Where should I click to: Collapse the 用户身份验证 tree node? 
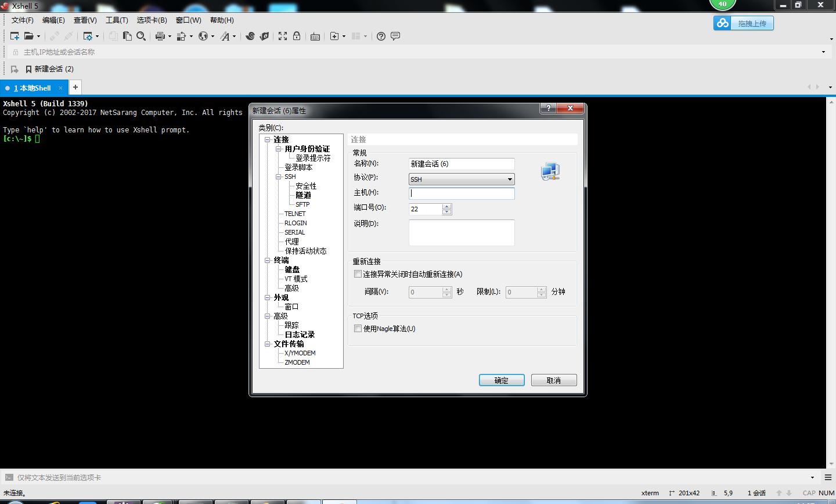click(x=279, y=149)
